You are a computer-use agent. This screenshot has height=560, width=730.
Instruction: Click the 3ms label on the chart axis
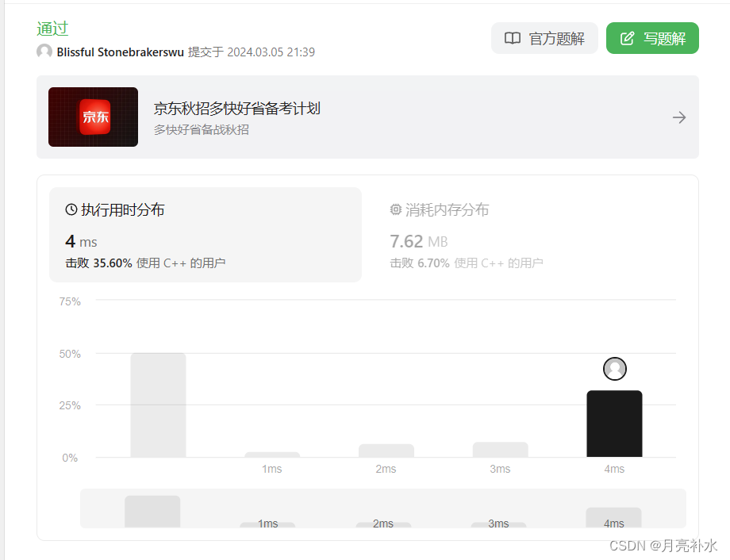[x=499, y=469]
